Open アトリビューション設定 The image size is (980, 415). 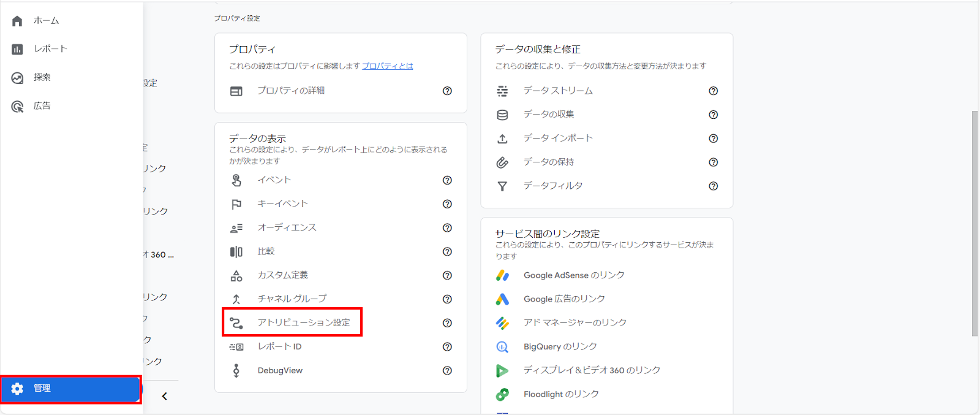(x=304, y=323)
